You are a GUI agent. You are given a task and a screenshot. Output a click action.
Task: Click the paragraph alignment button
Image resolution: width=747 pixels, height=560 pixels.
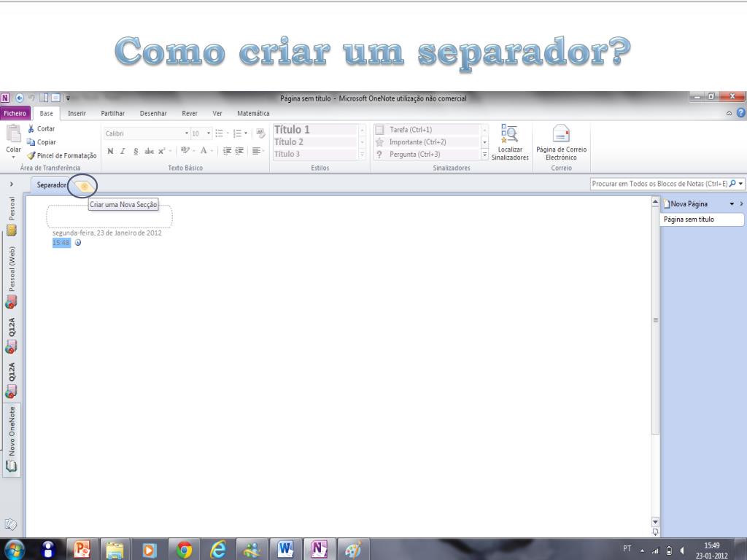[256, 151]
